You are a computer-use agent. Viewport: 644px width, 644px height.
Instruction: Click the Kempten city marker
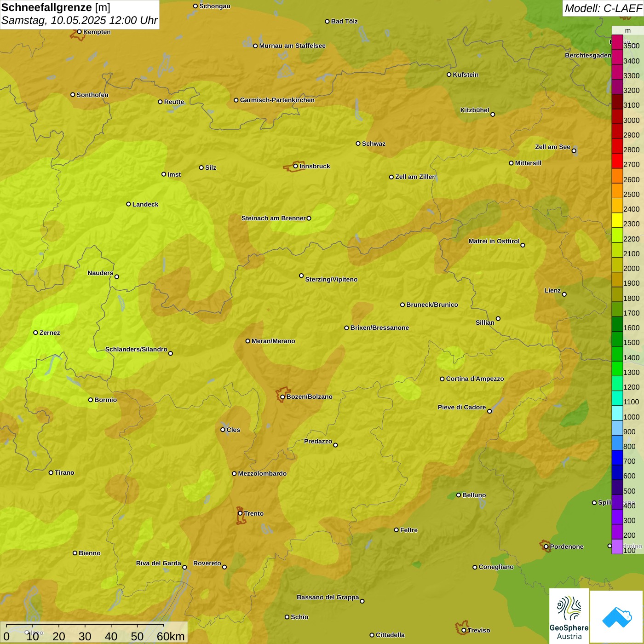point(79,32)
